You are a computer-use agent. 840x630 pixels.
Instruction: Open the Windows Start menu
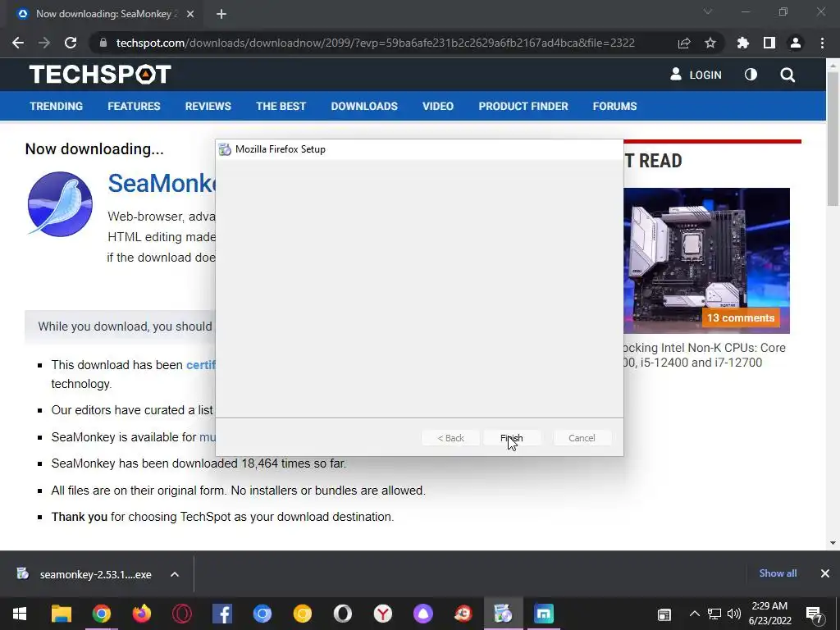(20, 614)
